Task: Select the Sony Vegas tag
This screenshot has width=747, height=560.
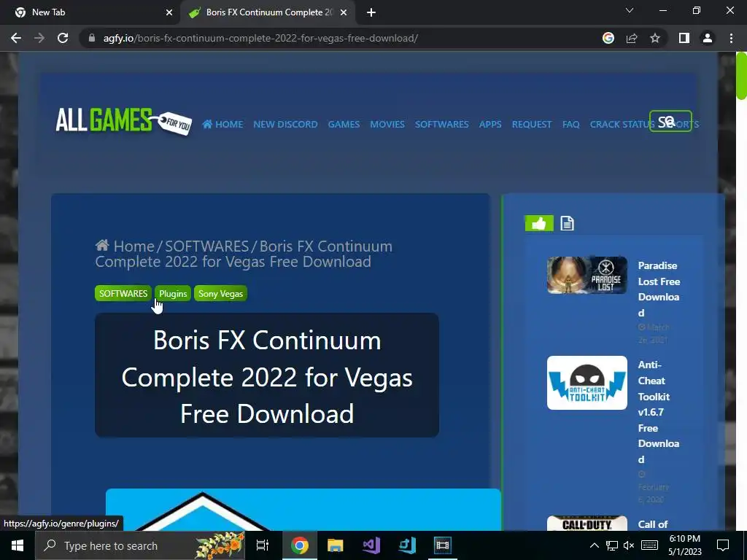Action: pyautogui.click(x=220, y=293)
